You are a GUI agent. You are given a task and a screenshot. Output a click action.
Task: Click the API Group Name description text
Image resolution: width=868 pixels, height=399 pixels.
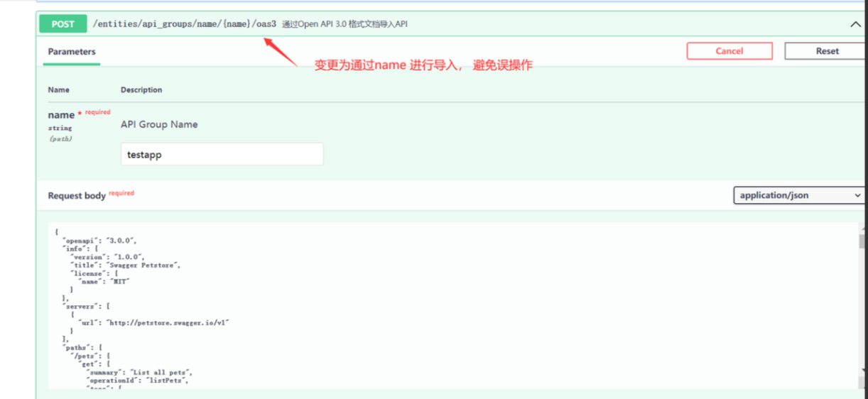(159, 124)
